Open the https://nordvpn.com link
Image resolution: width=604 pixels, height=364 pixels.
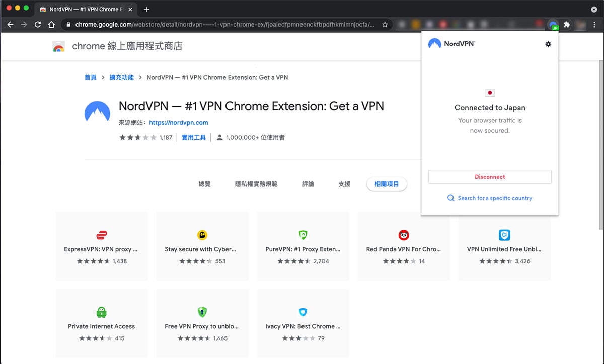tap(179, 122)
